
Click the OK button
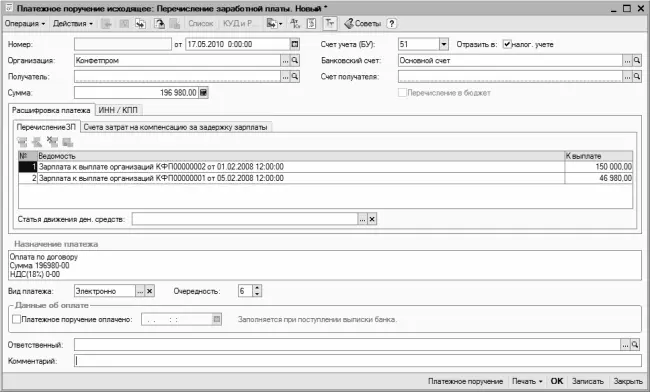click(x=557, y=381)
